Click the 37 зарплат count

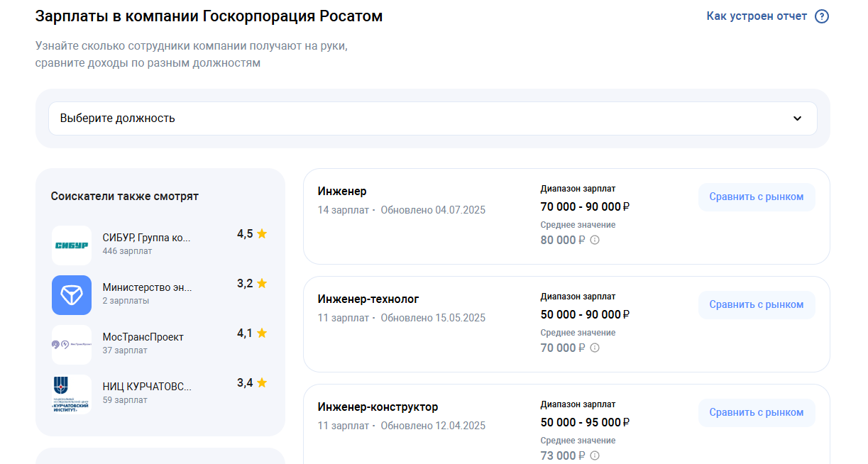(x=125, y=350)
